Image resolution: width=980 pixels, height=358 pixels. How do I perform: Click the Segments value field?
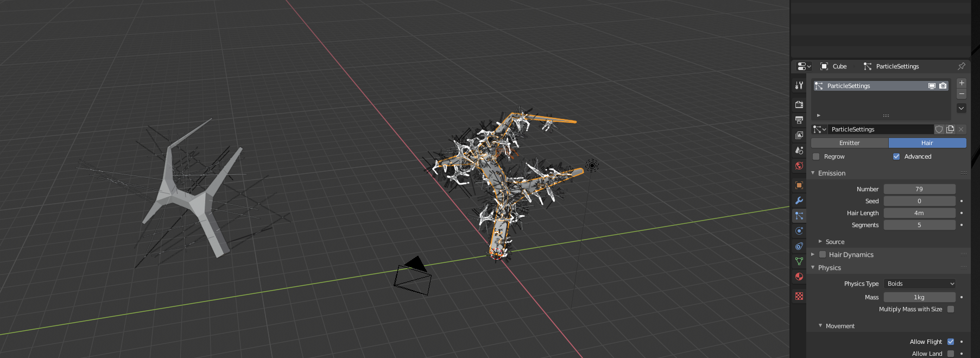coord(920,225)
